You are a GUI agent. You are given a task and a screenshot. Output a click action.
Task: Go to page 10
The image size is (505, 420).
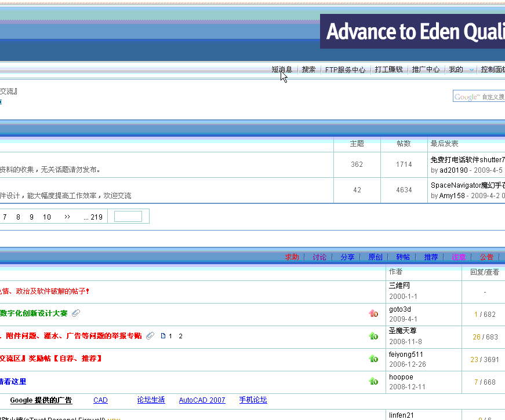point(47,217)
